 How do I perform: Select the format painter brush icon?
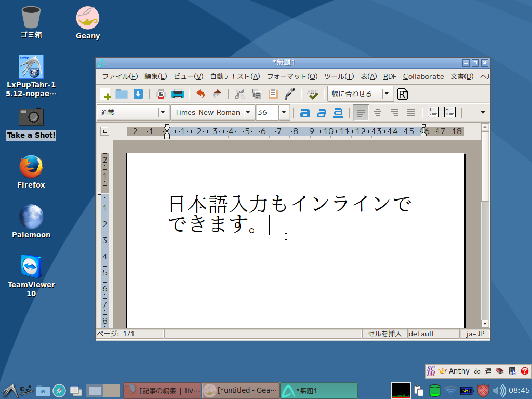point(289,94)
